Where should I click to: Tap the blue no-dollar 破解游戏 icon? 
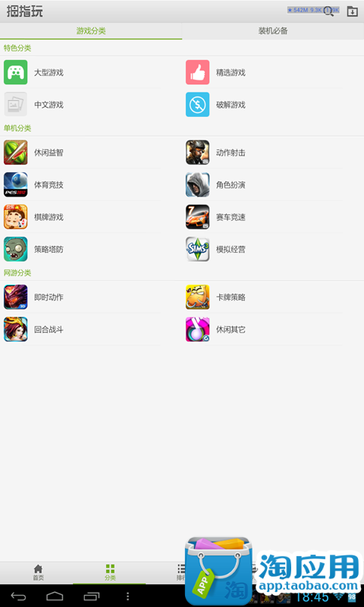[x=197, y=104]
